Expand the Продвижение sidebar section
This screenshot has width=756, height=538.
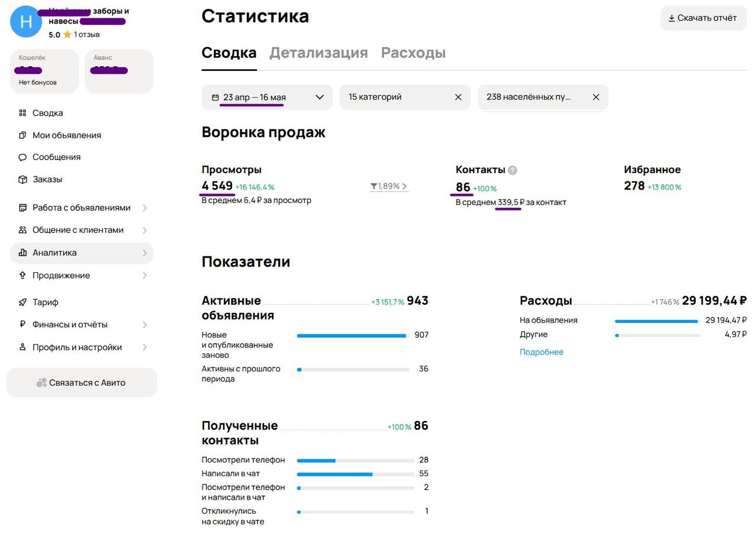145,276
